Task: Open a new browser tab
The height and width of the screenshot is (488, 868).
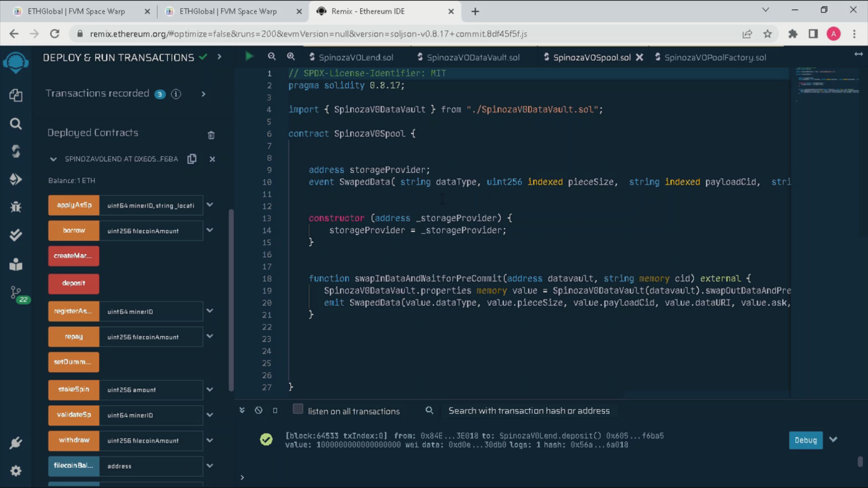Action: [475, 11]
